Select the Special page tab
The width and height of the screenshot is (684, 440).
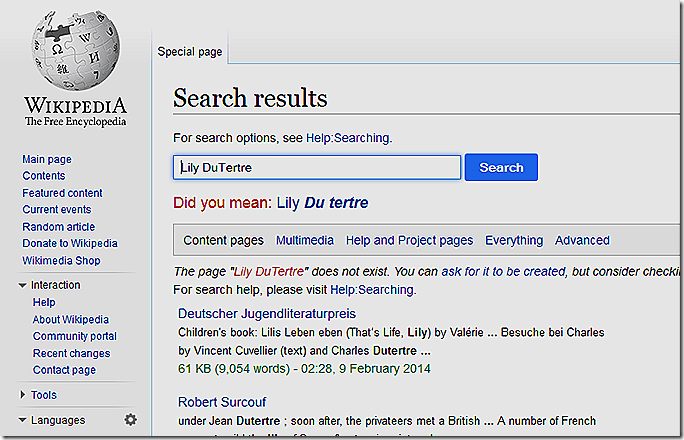(190, 52)
